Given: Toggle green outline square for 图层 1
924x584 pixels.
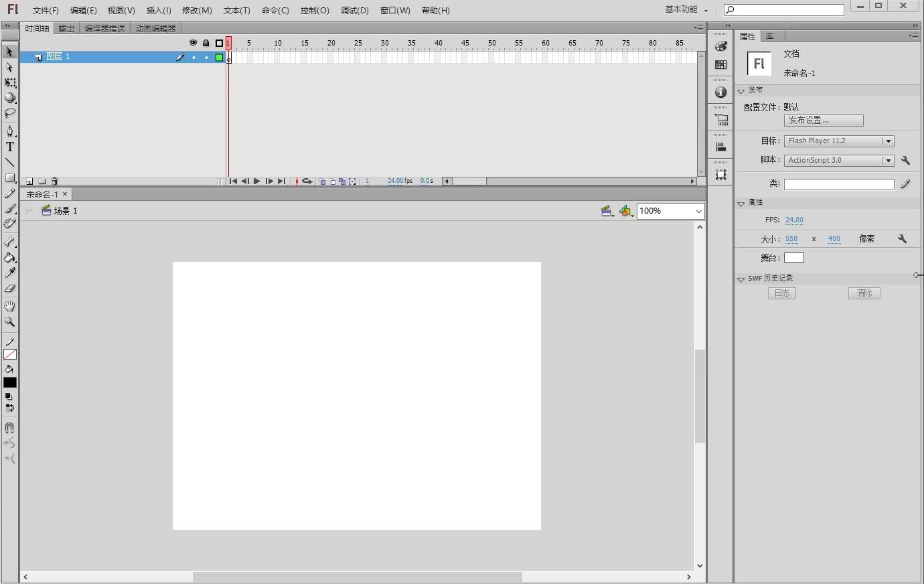Looking at the screenshot, I should pos(219,58).
